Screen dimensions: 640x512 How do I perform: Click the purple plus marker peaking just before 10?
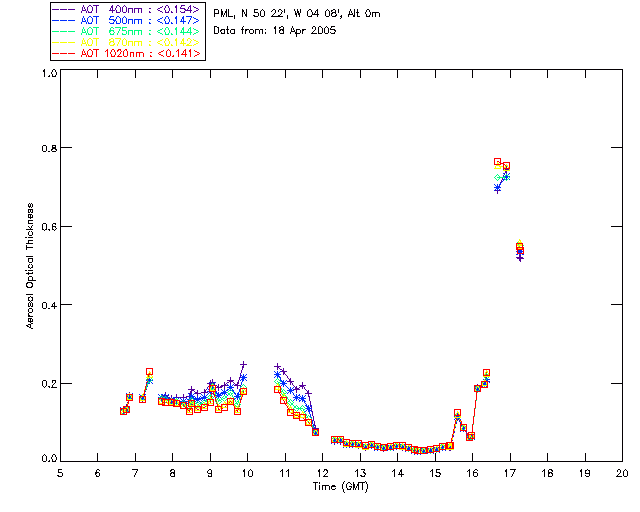244,364
